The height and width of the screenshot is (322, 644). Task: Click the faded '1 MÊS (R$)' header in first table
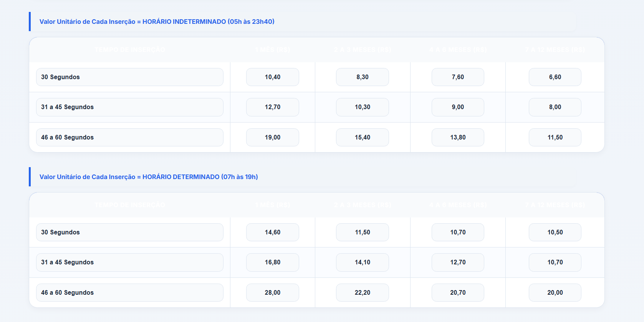[273, 50]
